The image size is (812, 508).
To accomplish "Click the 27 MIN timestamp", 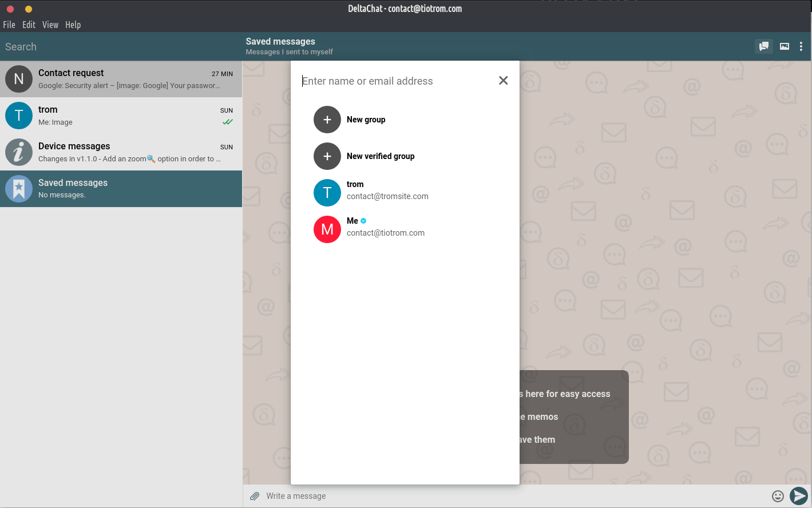I will pos(222,74).
